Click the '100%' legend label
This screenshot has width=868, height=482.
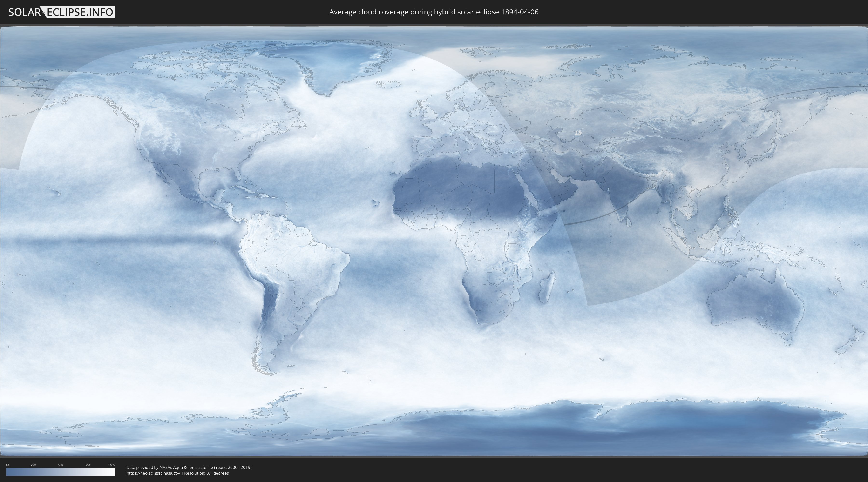click(112, 465)
